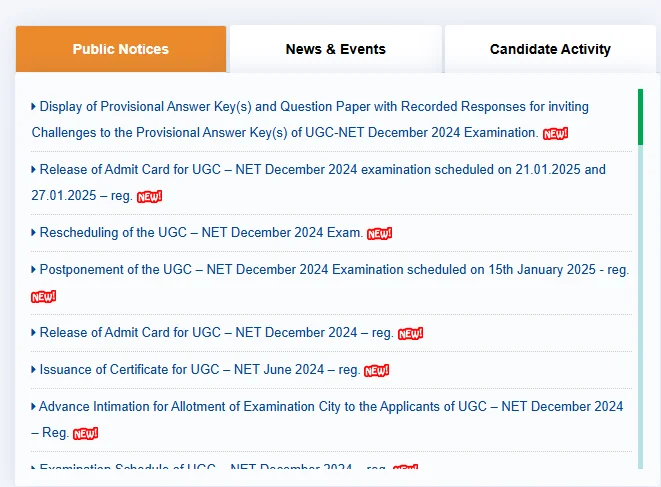Viewport: 661px width, 487px height.
Task: Click the arrow bullet before Postponement notice
Action: point(34,270)
